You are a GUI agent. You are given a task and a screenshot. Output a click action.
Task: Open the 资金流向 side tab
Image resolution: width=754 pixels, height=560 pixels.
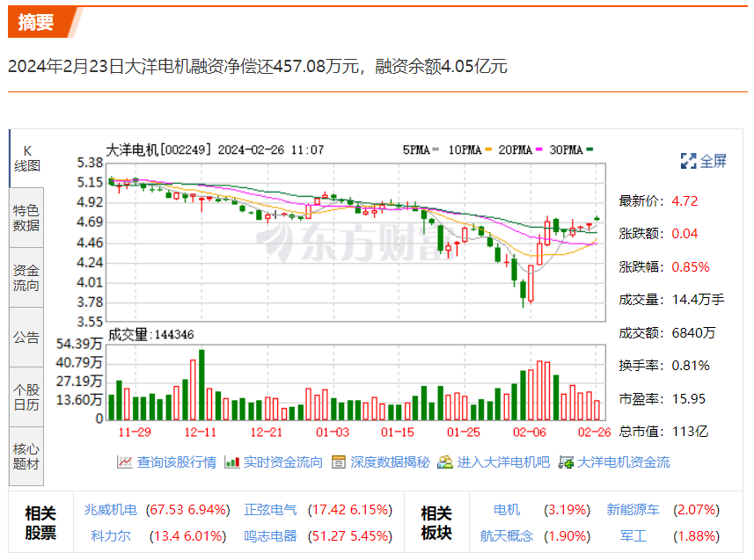tap(26, 277)
